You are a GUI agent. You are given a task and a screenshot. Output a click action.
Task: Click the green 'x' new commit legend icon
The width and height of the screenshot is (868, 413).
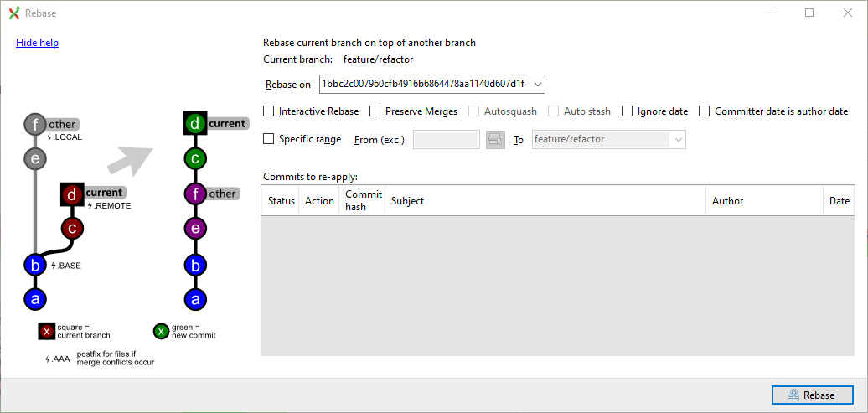pos(161,332)
